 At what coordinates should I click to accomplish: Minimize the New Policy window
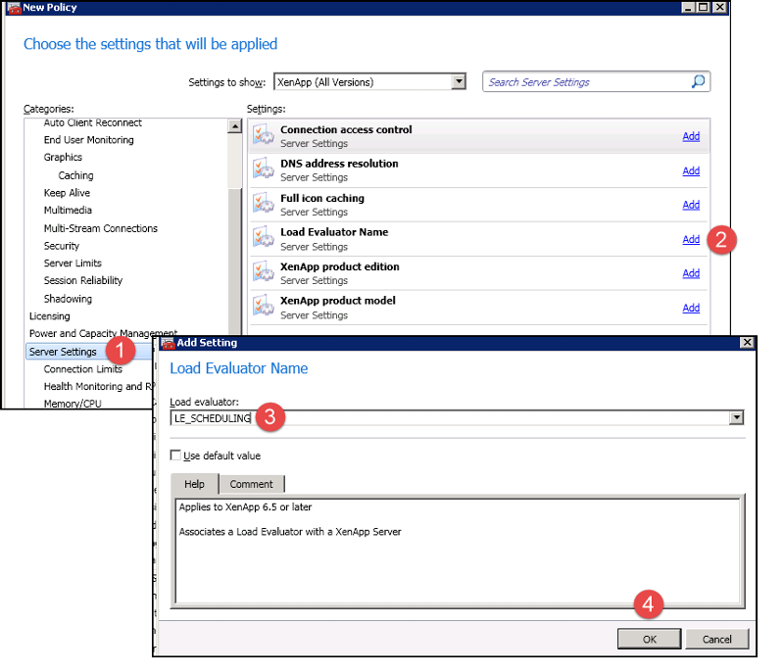pyautogui.click(x=688, y=7)
